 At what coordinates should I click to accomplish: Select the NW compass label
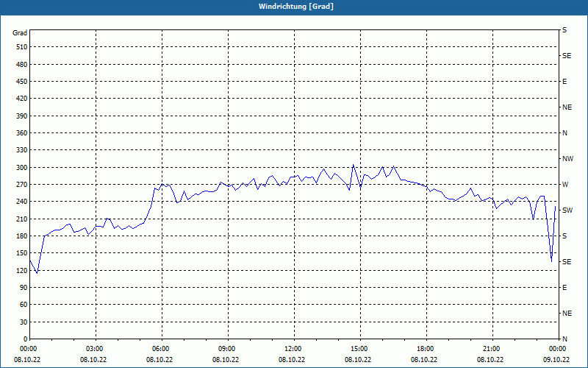click(x=567, y=159)
